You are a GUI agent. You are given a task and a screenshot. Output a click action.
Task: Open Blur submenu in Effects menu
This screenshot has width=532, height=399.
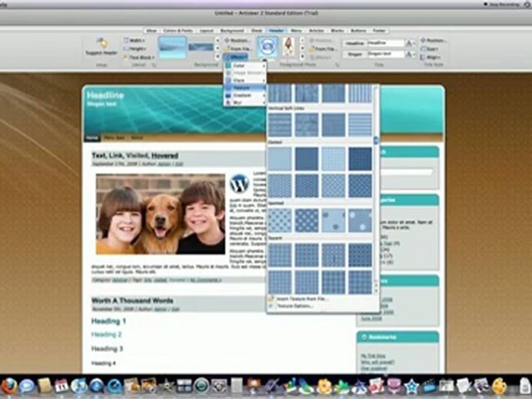click(x=245, y=103)
